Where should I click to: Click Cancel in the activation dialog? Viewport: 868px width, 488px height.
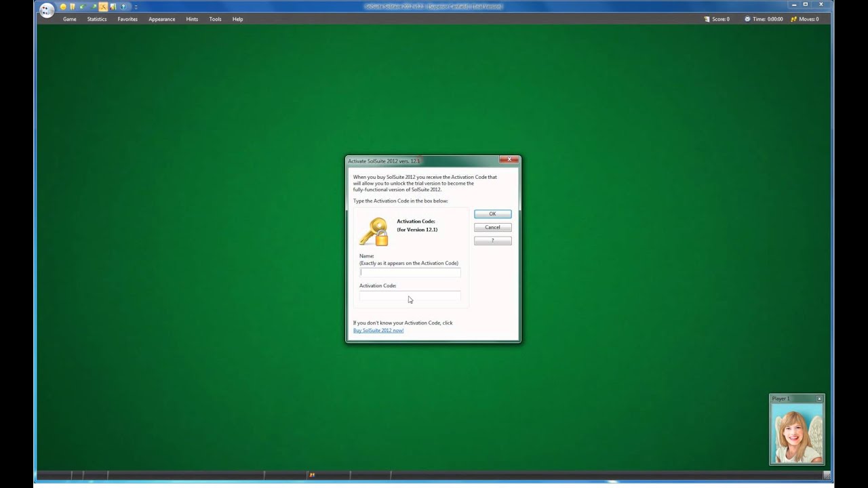[493, 227]
